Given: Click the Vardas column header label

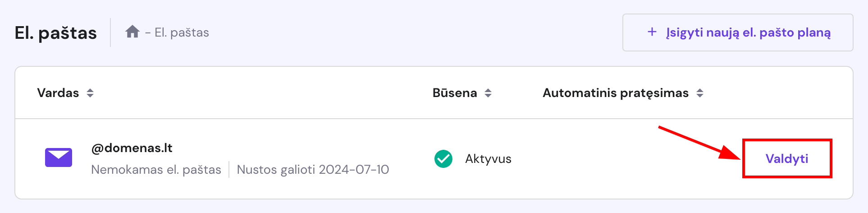Looking at the screenshot, I should coord(58,93).
